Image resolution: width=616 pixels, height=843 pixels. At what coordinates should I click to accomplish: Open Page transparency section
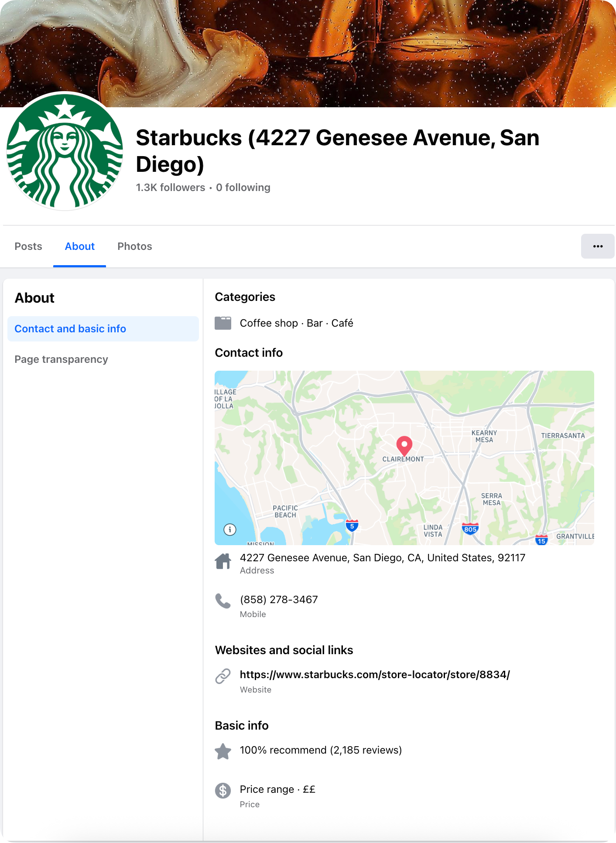pos(61,359)
